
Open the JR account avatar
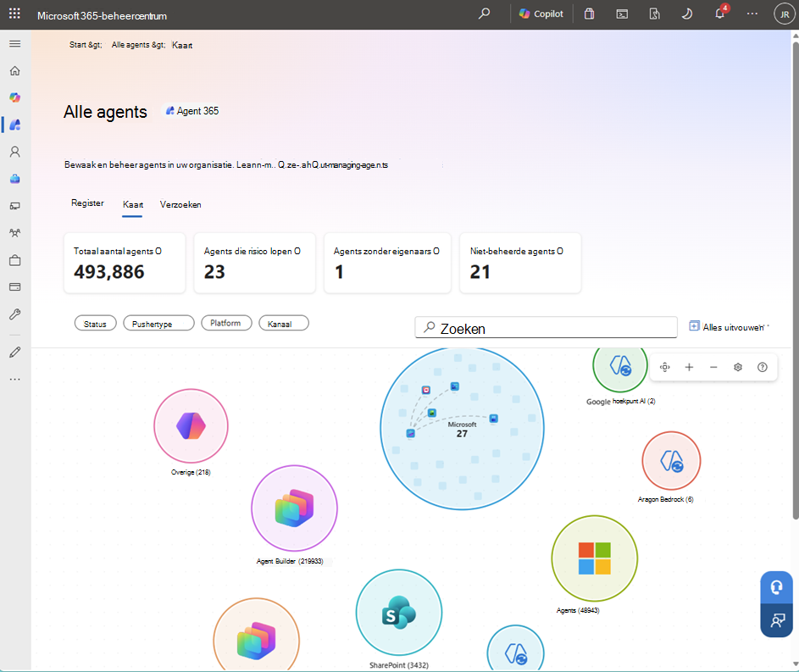(x=785, y=14)
